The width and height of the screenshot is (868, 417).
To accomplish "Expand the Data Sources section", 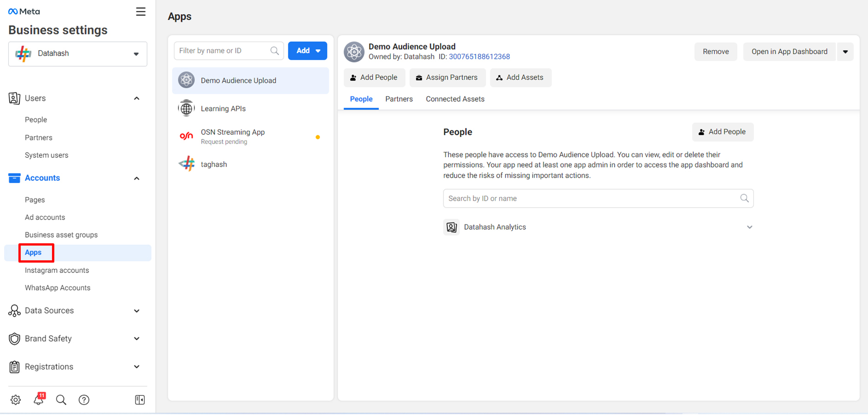I will click(137, 311).
